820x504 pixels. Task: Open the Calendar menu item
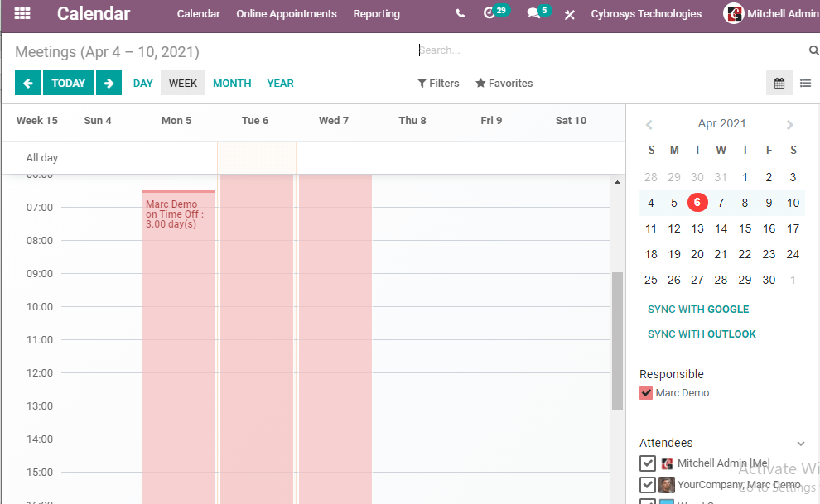(198, 13)
